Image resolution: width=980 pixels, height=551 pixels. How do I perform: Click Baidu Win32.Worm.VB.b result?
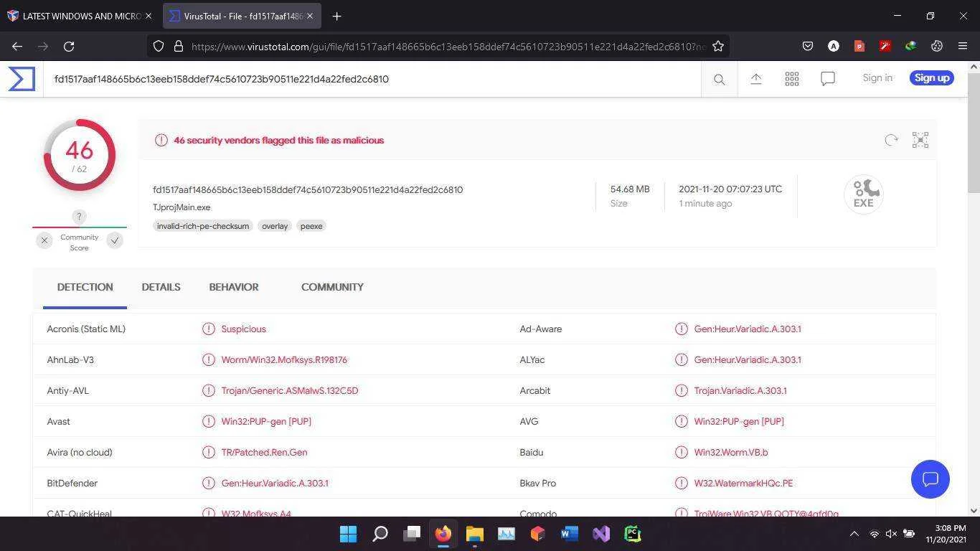point(730,452)
